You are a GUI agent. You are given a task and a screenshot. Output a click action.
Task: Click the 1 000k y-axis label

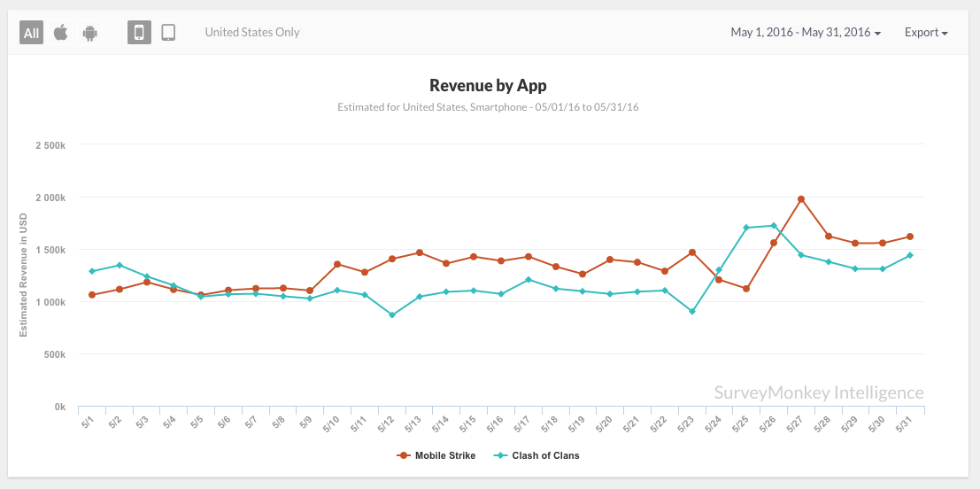[50, 302]
